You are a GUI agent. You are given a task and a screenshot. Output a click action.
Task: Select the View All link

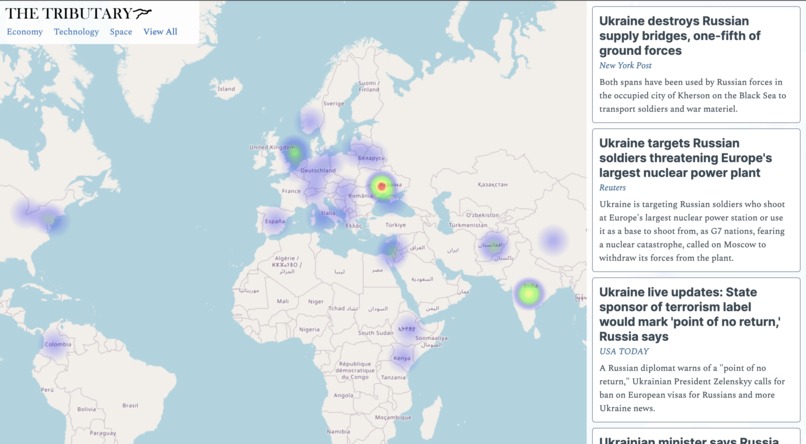[160, 32]
